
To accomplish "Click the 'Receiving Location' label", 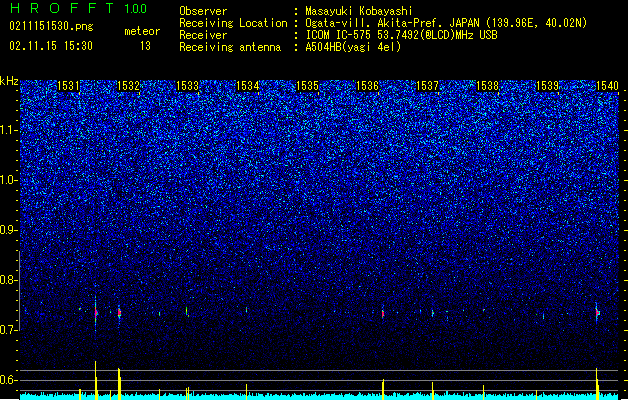I will (233, 23).
